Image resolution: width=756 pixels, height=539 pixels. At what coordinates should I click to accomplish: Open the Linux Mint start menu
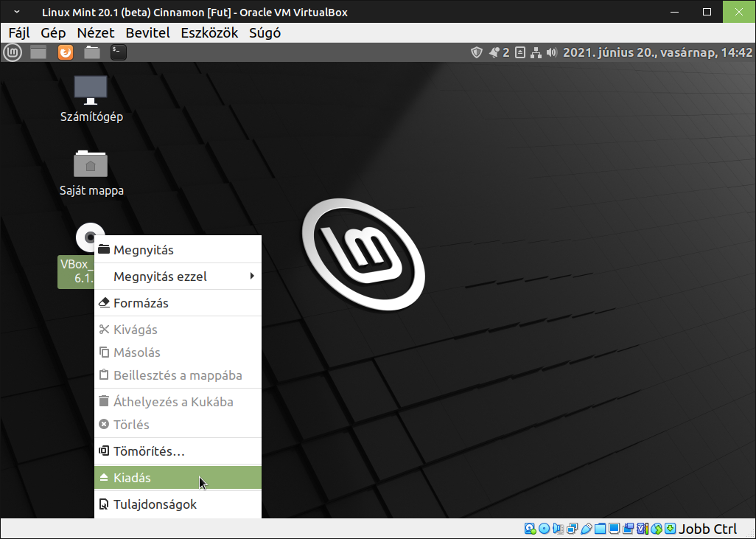coord(13,52)
